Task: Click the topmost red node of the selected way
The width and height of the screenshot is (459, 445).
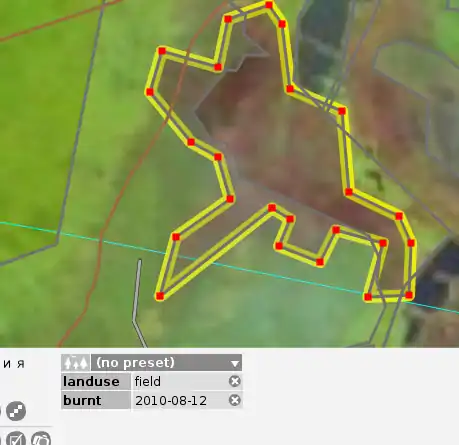Action: (x=269, y=5)
